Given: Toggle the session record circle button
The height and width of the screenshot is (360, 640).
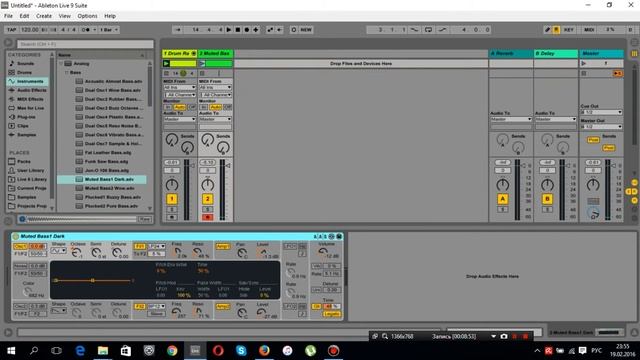Looking at the screenshot, I should tap(293, 30).
